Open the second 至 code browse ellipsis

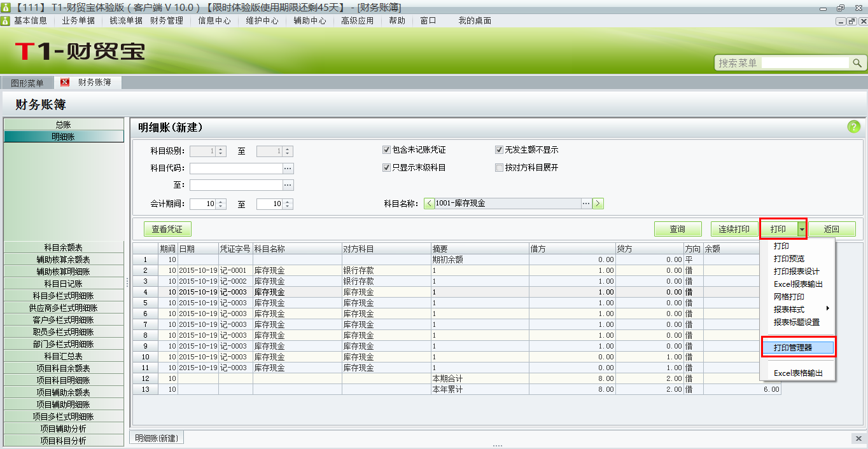pos(288,185)
